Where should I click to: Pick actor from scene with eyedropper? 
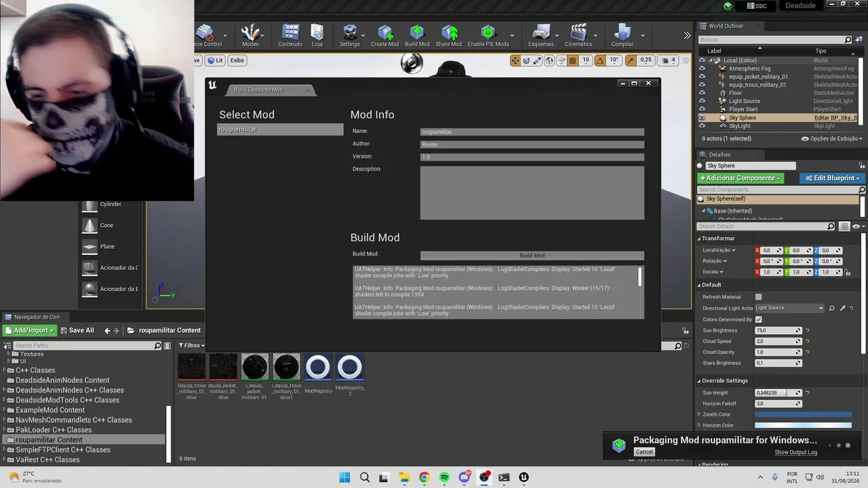843,308
